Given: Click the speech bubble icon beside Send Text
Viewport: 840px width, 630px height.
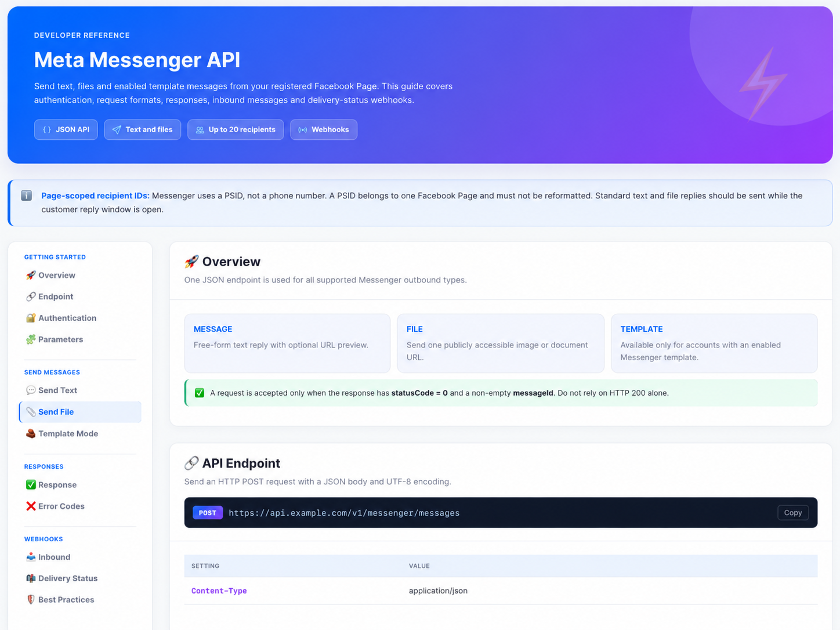Looking at the screenshot, I should 31,390.
